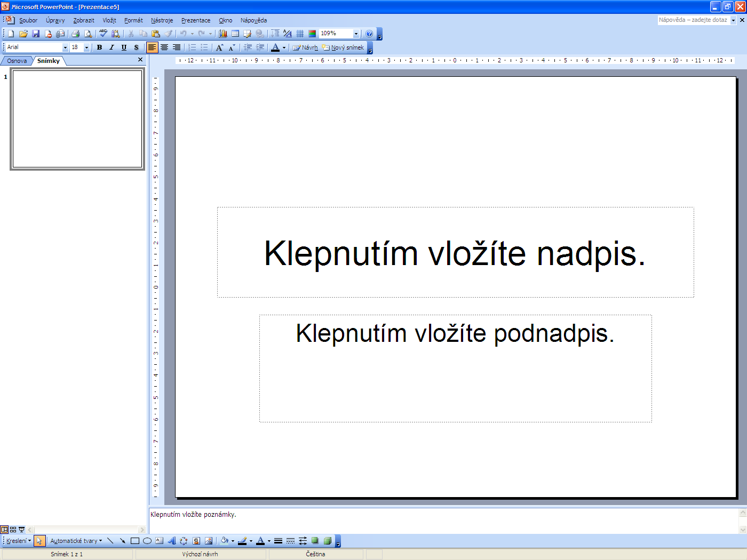Toggle bulleted list

tap(204, 47)
